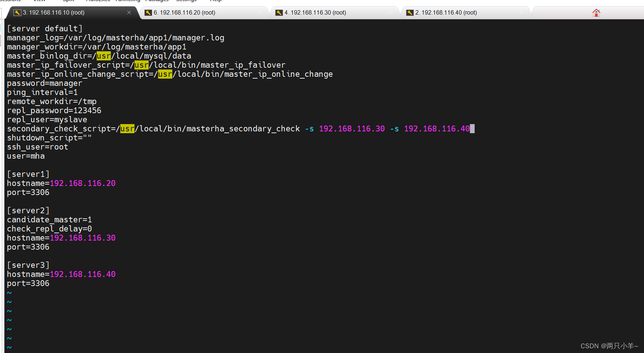644x353 pixels.
Task: Click the repl_password=123456 line
Action: pyautogui.click(x=54, y=110)
